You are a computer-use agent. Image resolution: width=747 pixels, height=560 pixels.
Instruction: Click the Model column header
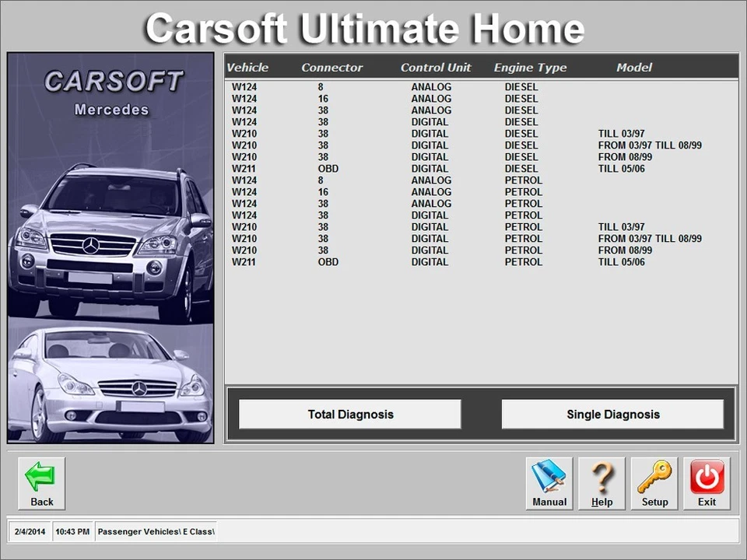634,67
